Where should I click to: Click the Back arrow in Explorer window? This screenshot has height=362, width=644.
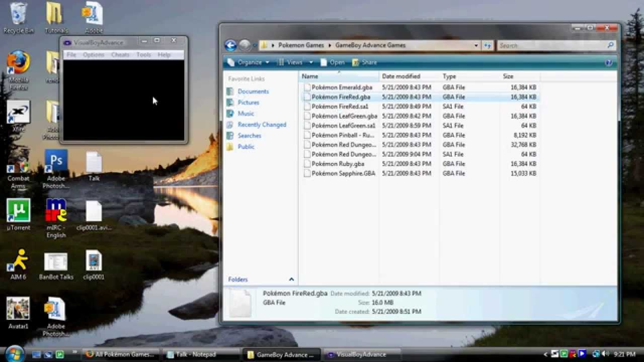[230, 45]
